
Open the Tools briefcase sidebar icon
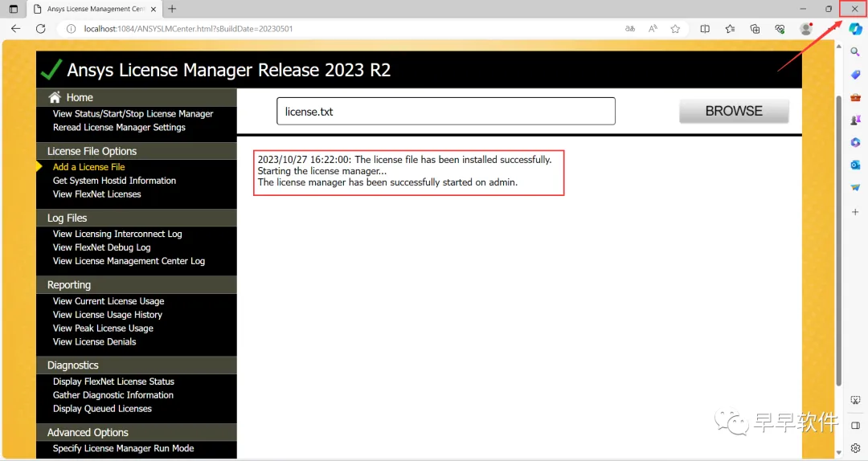point(855,97)
